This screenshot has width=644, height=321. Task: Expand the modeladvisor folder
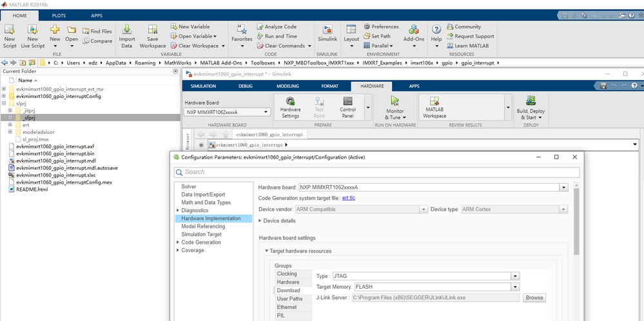[x=10, y=131]
